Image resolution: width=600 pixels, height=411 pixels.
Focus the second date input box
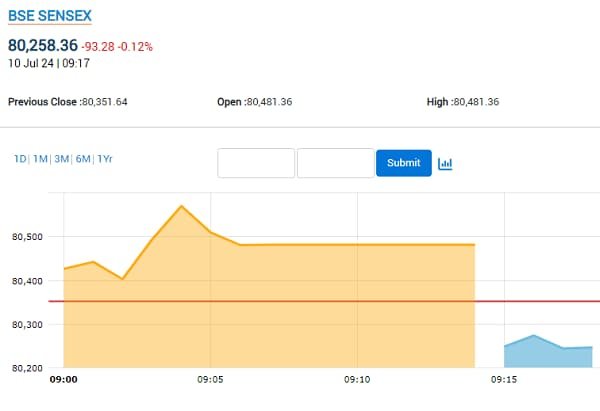click(335, 163)
